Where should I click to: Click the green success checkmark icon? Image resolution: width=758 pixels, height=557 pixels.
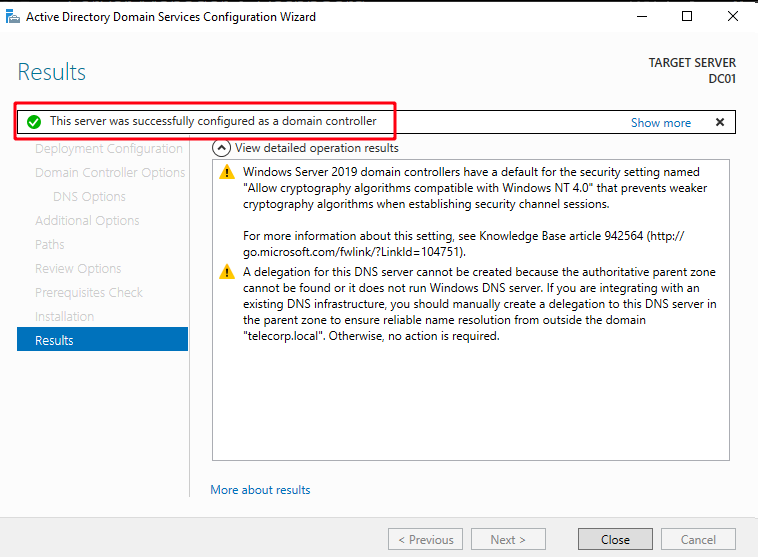click(x=34, y=122)
